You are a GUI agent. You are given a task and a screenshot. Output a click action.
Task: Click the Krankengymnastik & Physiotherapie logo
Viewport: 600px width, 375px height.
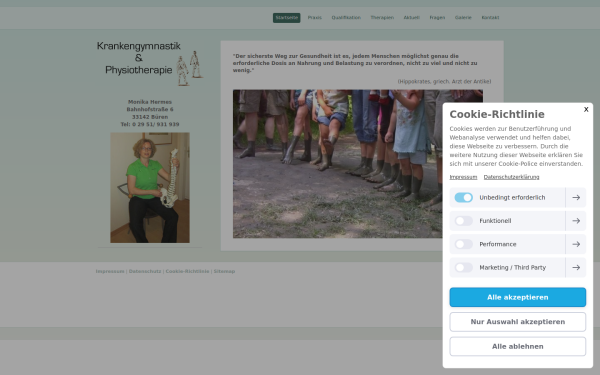point(150,63)
